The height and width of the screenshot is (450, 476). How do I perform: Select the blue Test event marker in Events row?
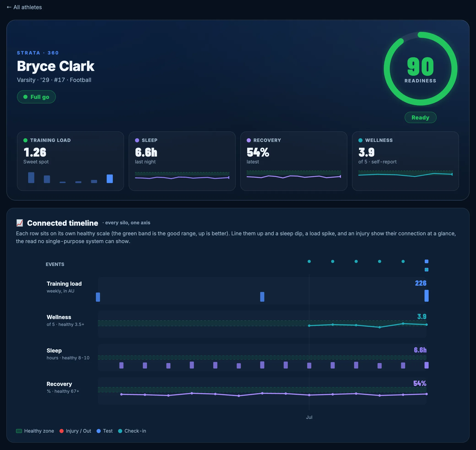(426, 261)
